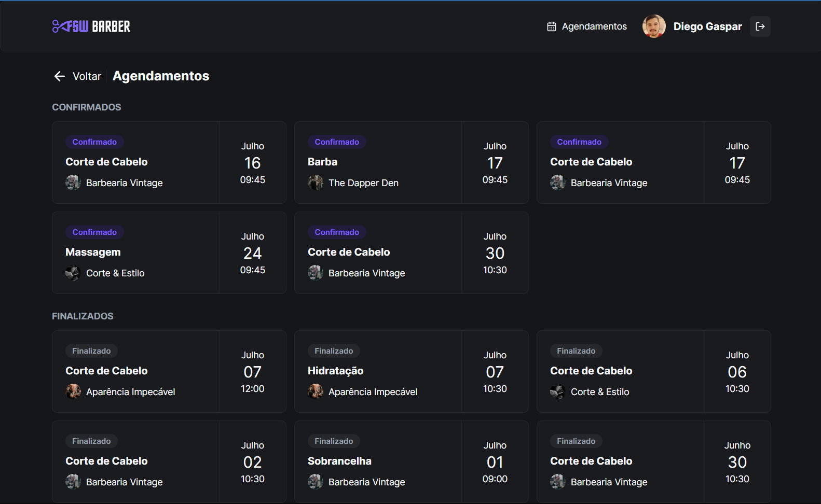Image resolution: width=821 pixels, height=504 pixels.
Task: Click the Confirmado badge on the Barba card
Action: tap(337, 142)
